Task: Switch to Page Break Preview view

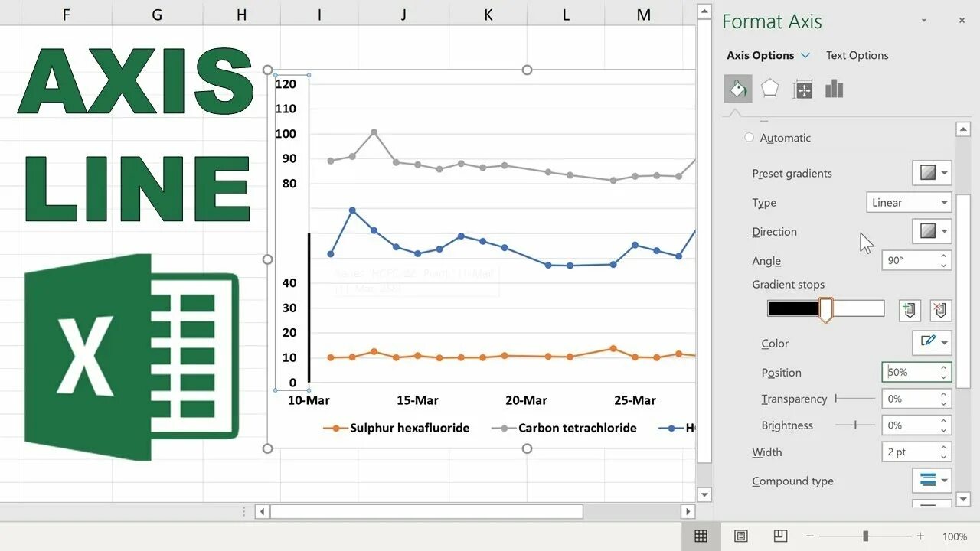Action: [x=780, y=536]
